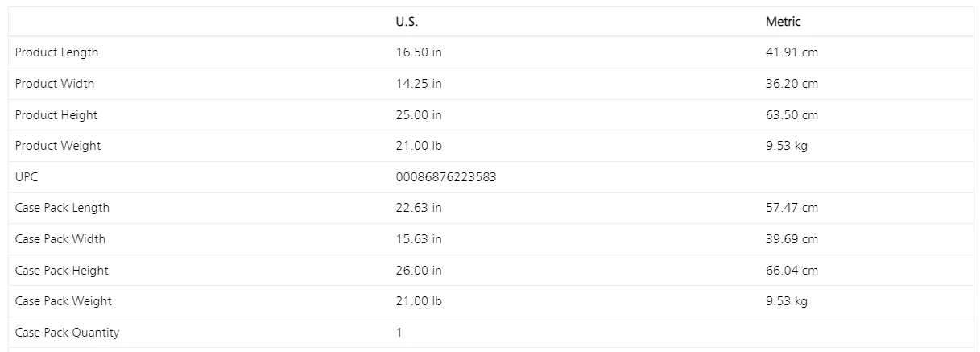Select the Product Height label

point(56,115)
